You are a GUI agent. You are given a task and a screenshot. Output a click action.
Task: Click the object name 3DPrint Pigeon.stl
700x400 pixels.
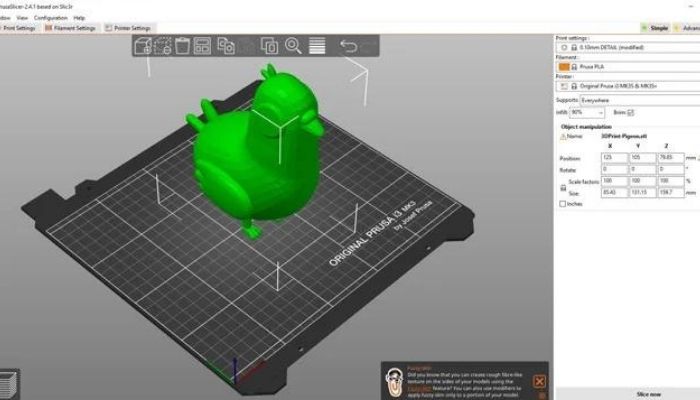[624, 136]
